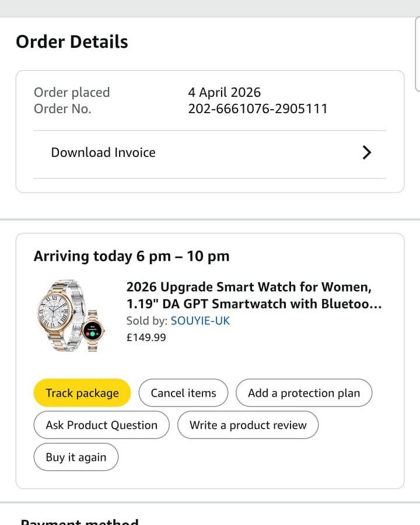
Task: Click the small watch in product image
Action: click(x=93, y=331)
